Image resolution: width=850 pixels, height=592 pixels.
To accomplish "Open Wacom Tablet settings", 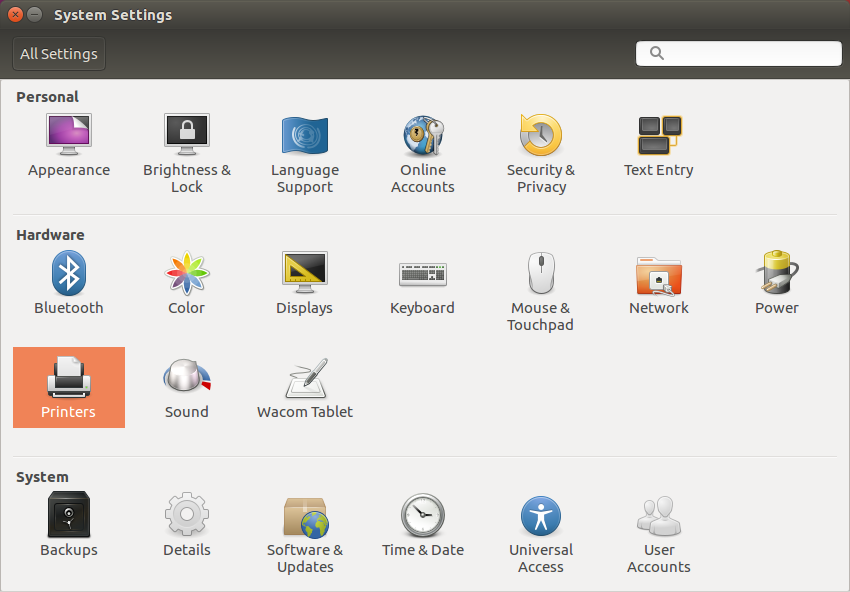I will pyautogui.click(x=305, y=387).
